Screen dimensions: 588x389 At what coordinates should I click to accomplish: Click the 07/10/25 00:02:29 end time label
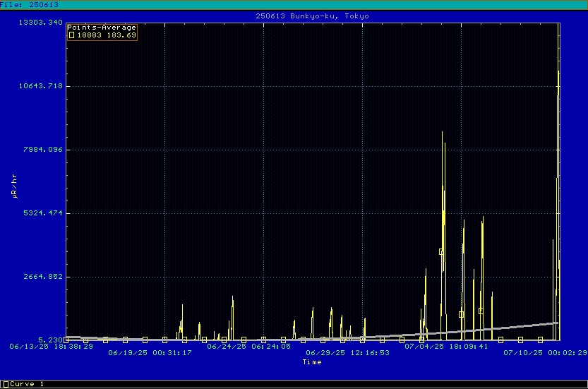point(545,352)
